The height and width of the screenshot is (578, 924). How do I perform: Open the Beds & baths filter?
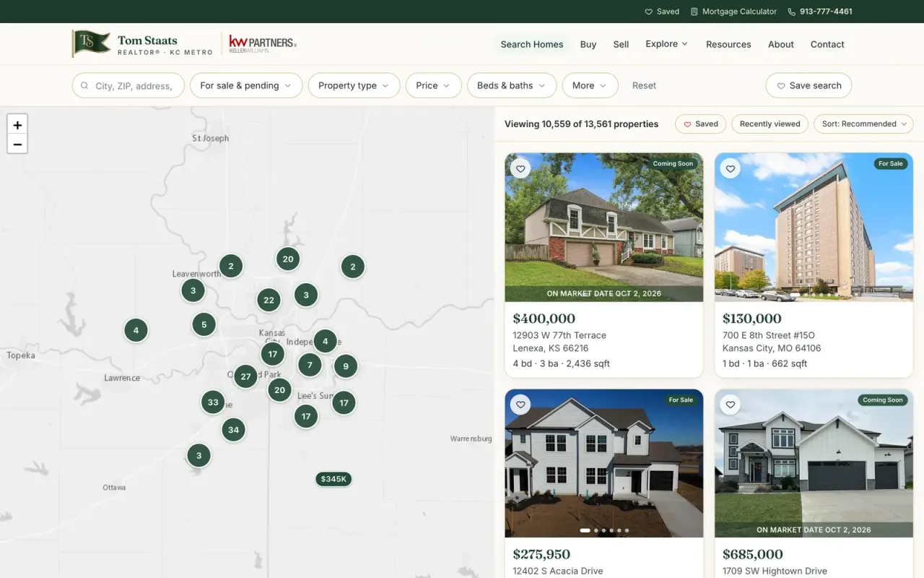(x=512, y=85)
